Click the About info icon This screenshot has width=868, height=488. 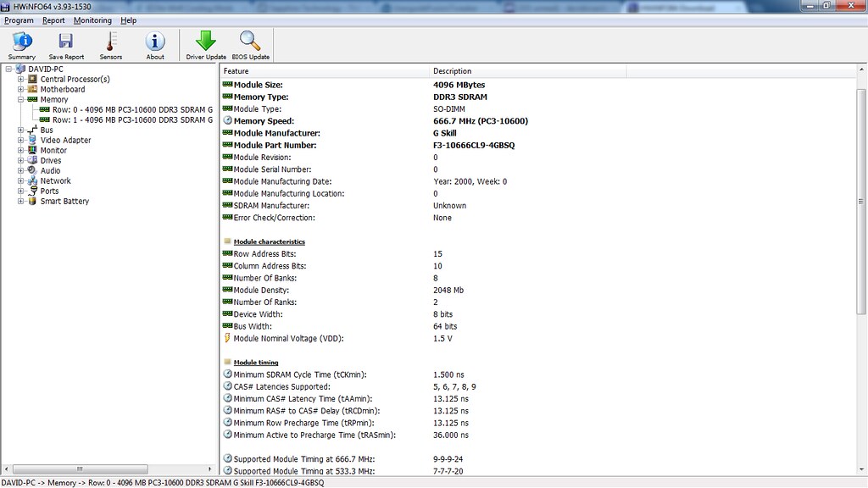pyautogui.click(x=155, y=45)
